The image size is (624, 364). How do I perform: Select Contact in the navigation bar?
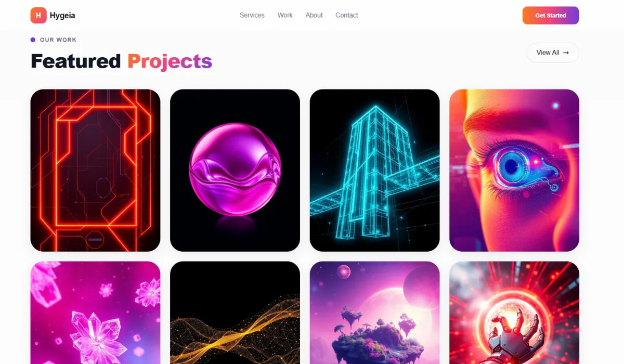pyautogui.click(x=347, y=15)
